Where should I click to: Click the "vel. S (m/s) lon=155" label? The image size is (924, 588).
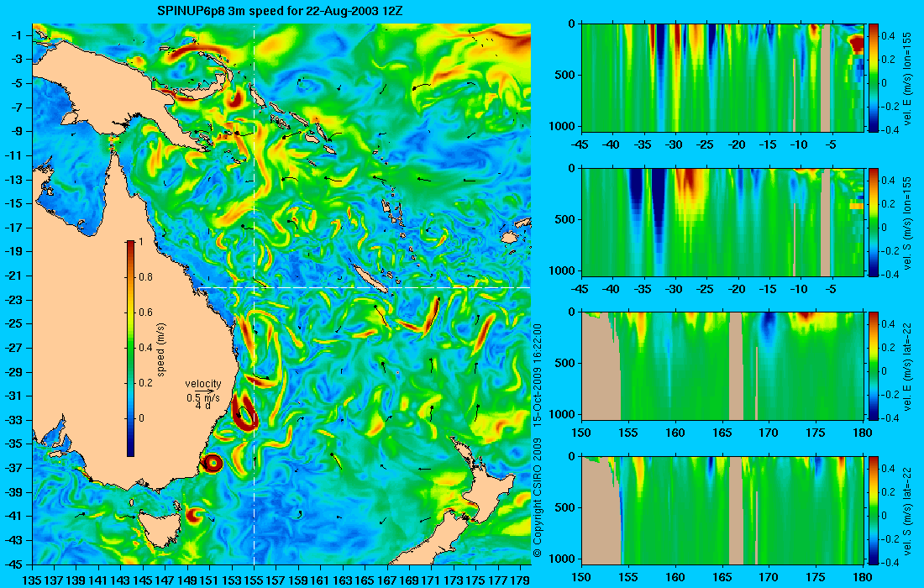(909, 223)
